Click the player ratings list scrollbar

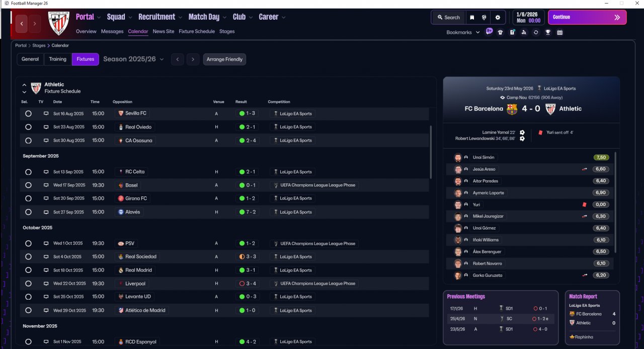click(x=615, y=201)
